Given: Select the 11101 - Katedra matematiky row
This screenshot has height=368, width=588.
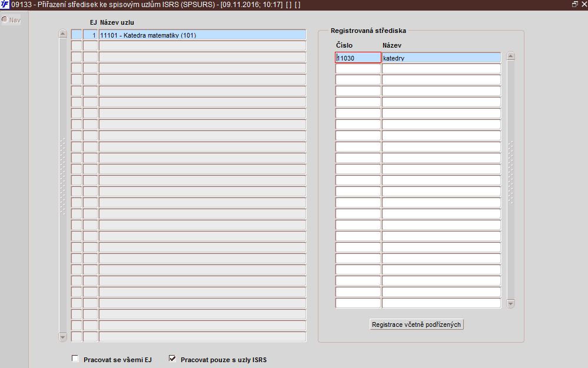Looking at the screenshot, I should point(202,35).
